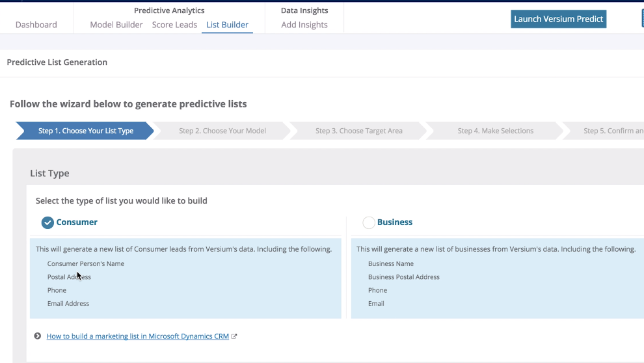Select Step 4 Make Selections
The width and height of the screenshot is (644, 363).
(x=496, y=131)
